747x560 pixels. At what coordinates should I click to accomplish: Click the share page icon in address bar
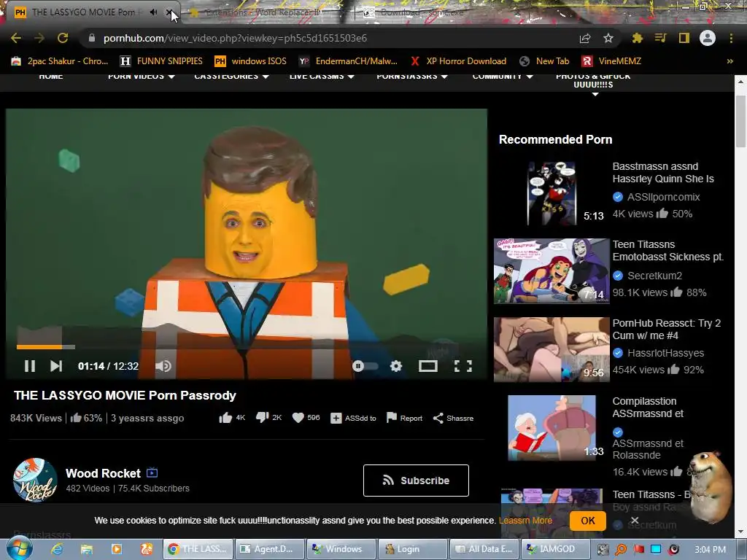pyautogui.click(x=585, y=38)
